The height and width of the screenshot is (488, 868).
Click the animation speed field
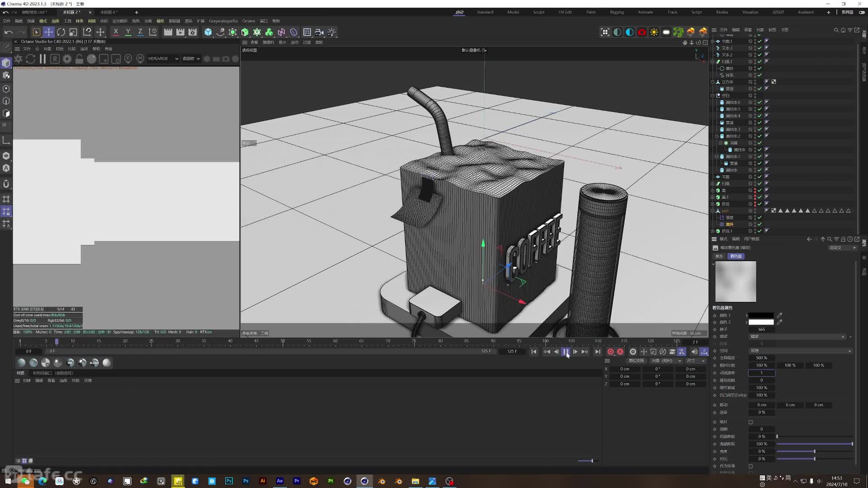point(761,373)
